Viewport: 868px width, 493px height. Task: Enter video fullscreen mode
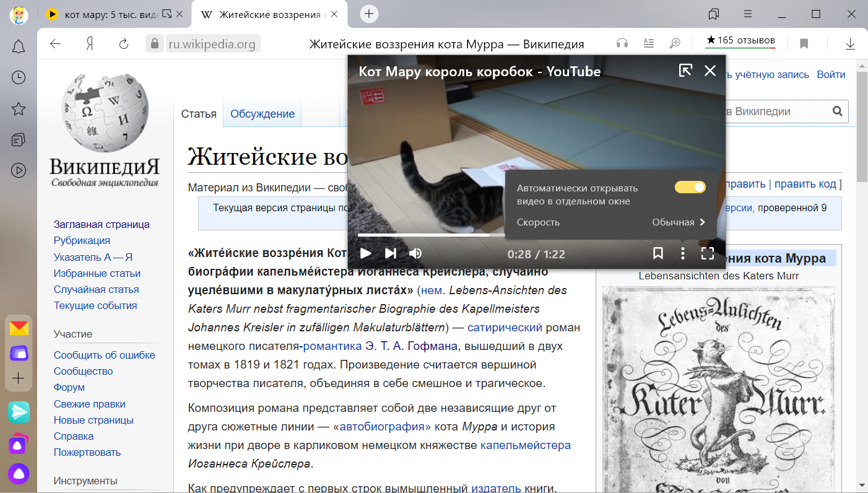[x=708, y=253]
